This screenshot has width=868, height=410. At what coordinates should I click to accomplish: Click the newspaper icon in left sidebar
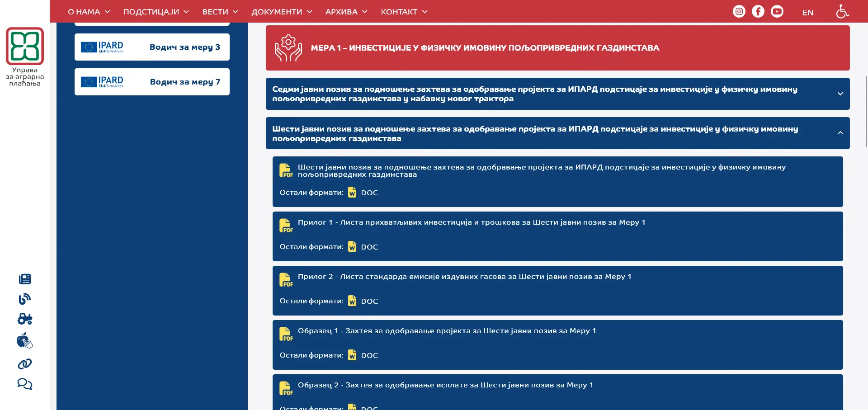click(x=25, y=279)
